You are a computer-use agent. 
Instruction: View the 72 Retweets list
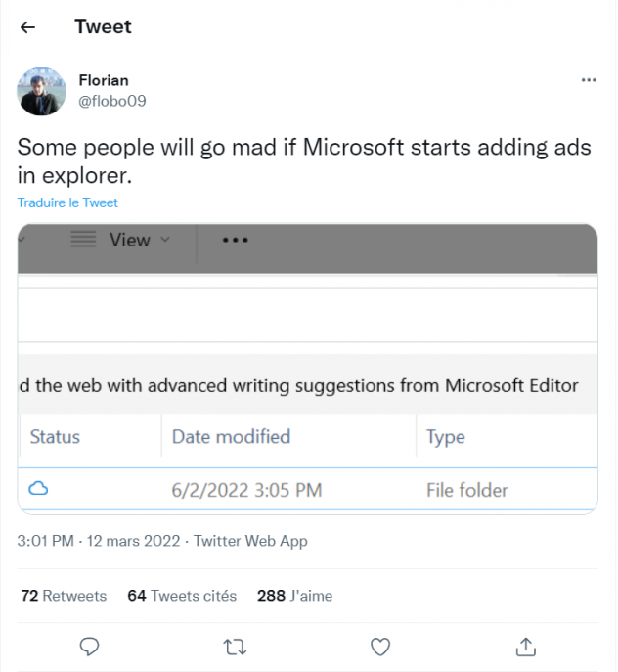[64, 595]
